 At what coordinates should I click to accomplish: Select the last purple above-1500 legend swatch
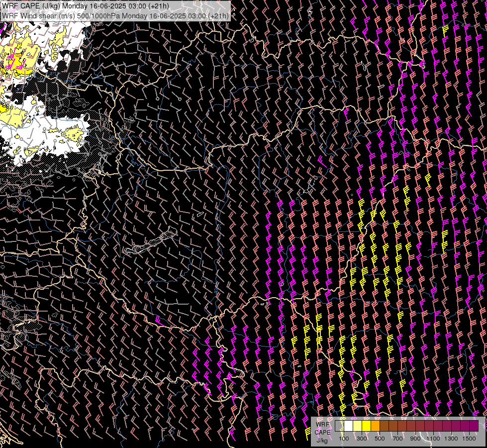pyautogui.click(x=474, y=426)
